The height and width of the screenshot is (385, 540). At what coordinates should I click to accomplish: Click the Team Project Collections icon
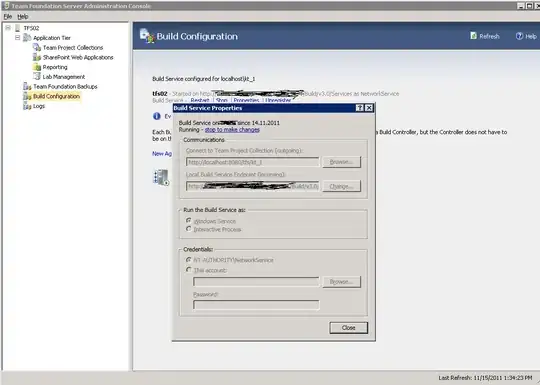[x=37, y=47]
